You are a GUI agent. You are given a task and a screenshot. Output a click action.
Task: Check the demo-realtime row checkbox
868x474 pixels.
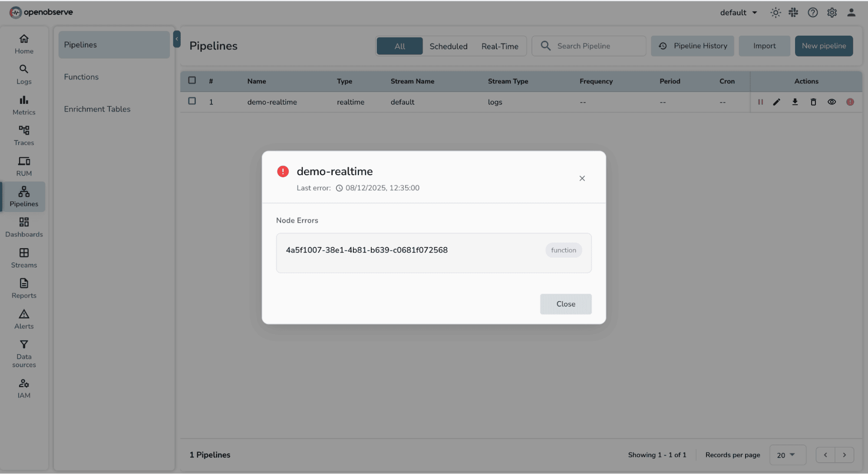192,101
